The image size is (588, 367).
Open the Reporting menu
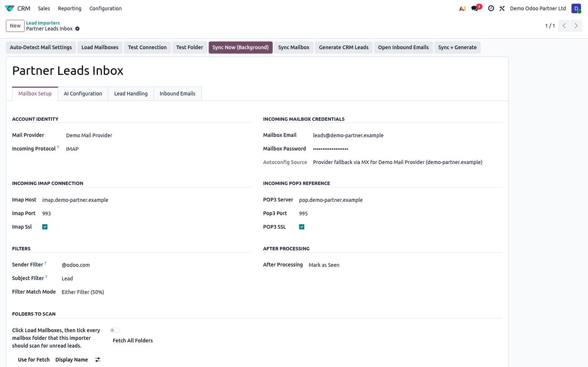pos(69,8)
